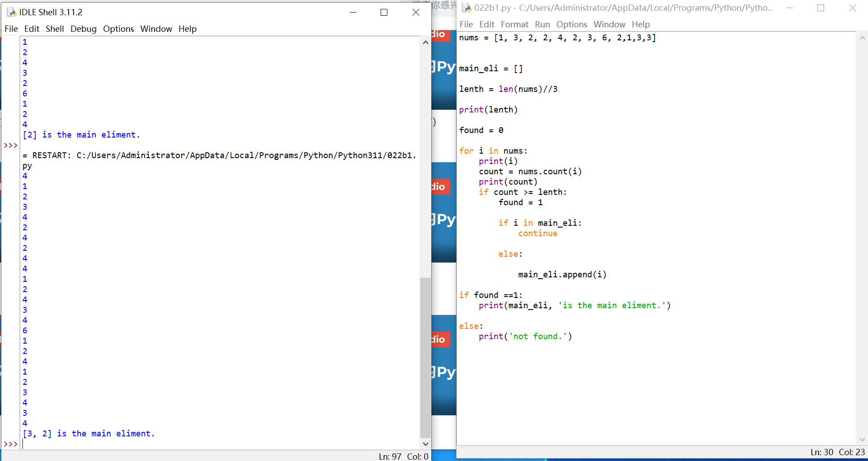Open Help menu in 022b1.py editor

641,24
